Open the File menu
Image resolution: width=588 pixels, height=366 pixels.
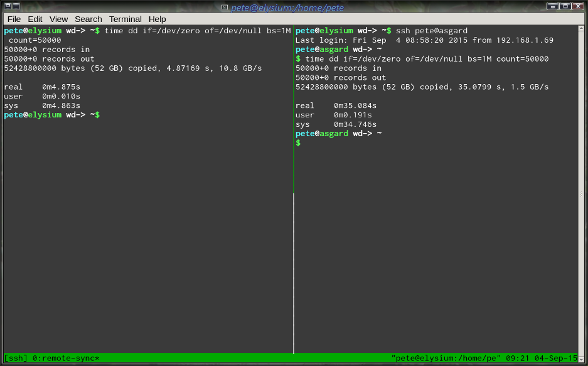tap(14, 19)
